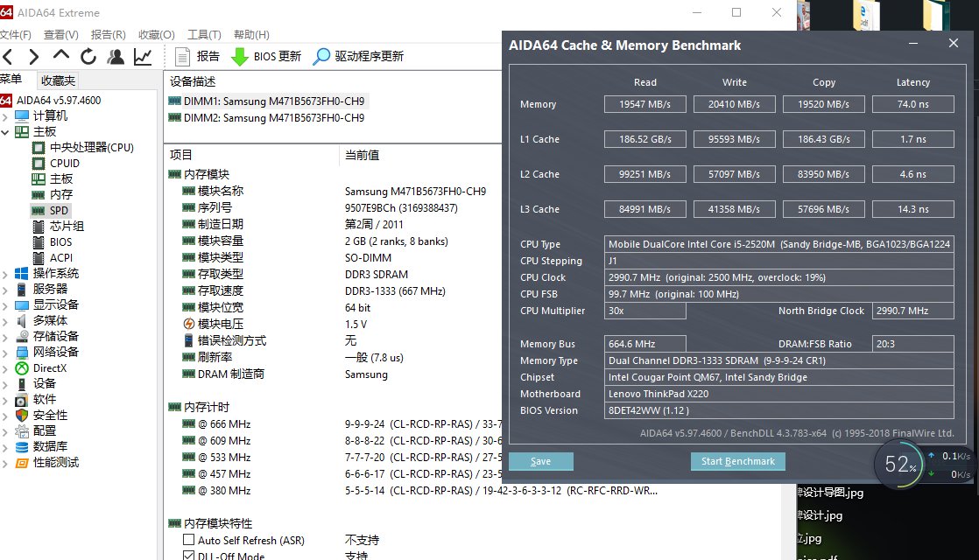Expand the DirectX tree node
Screen dimensions: 979x560
(5, 369)
